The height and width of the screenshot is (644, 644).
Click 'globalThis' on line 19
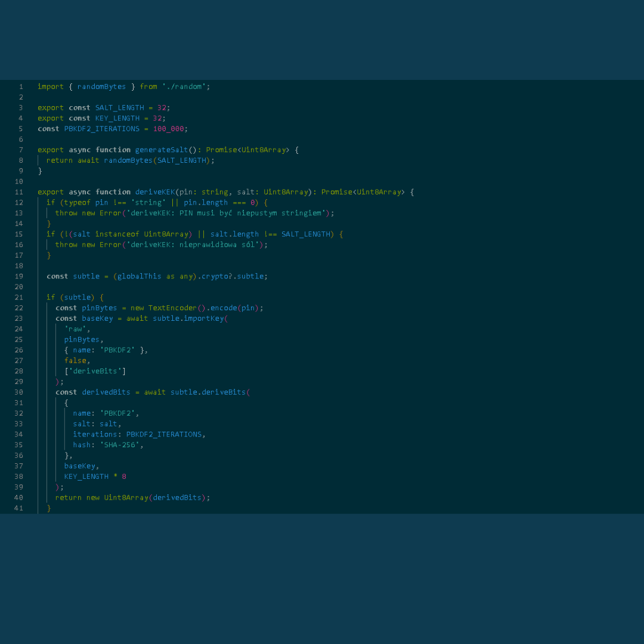click(139, 277)
